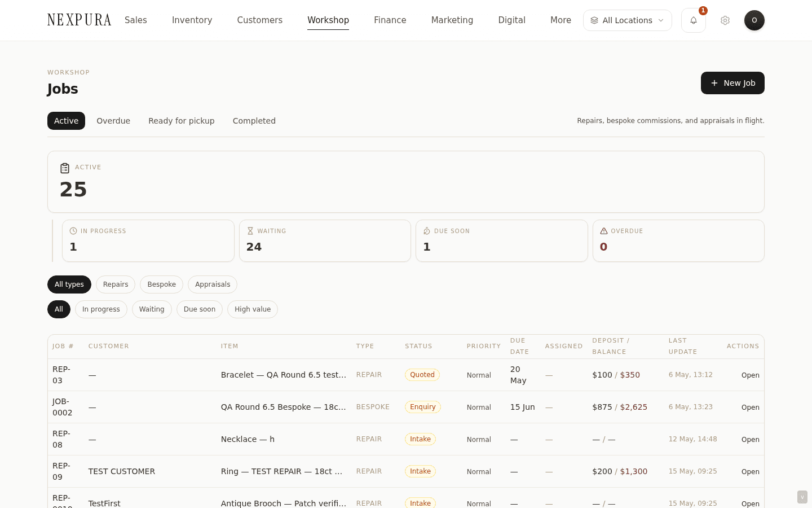
Task: Open the Customers section
Action: pyautogui.click(x=260, y=20)
